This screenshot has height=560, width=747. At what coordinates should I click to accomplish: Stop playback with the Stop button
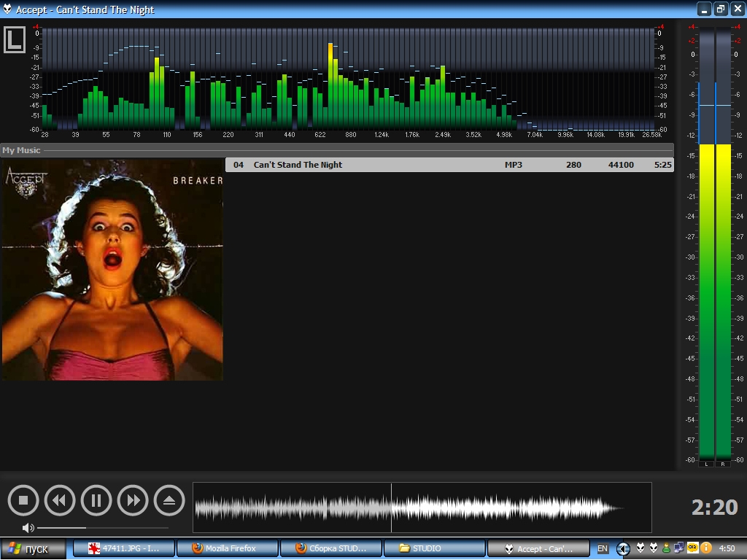(23, 501)
